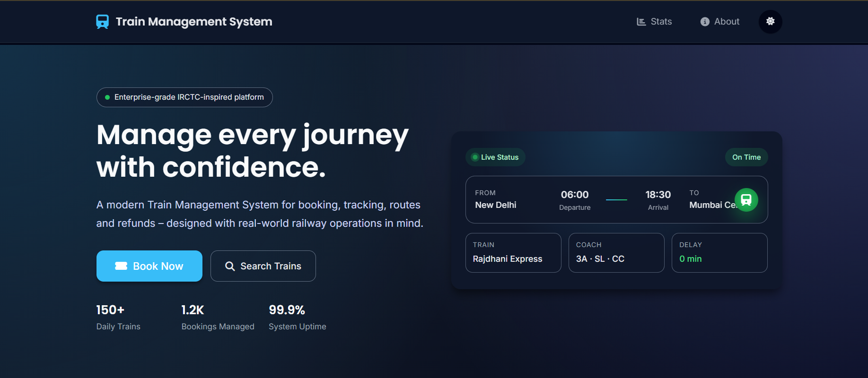Select the Rajdhani Express train card
868x378 pixels.
pyautogui.click(x=513, y=253)
